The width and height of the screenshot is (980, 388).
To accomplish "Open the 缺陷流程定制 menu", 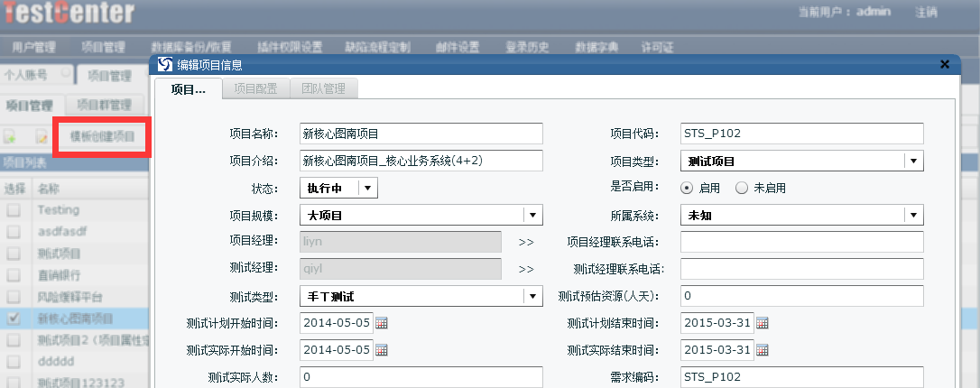I will click(377, 47).
